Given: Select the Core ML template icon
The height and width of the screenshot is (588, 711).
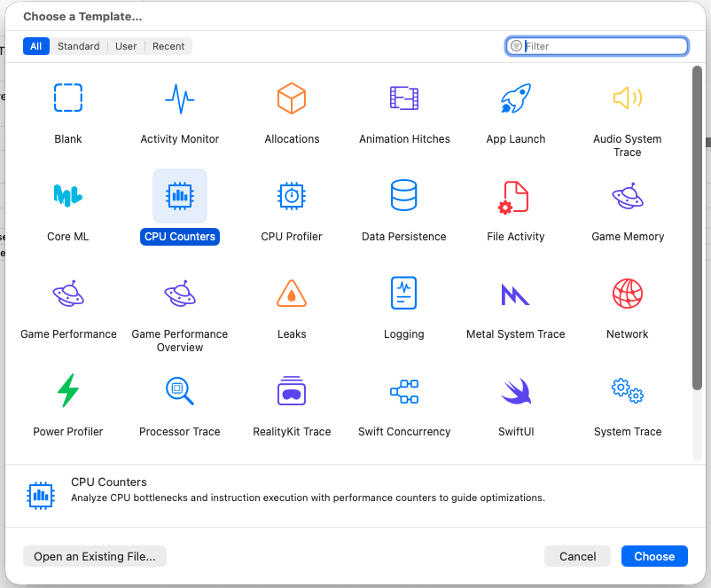Looking at the screenshot, I should pos(68,195).
